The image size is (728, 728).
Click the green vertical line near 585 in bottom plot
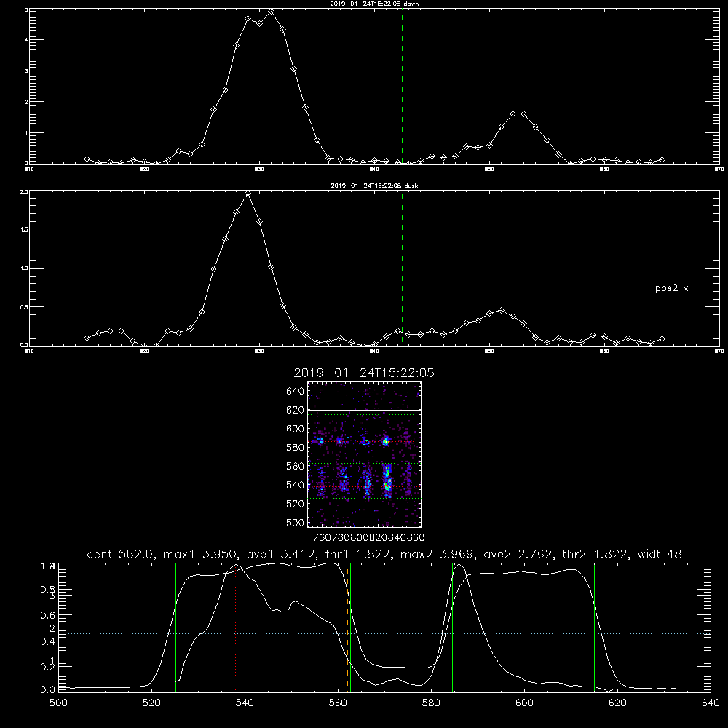tap(452, 628)
